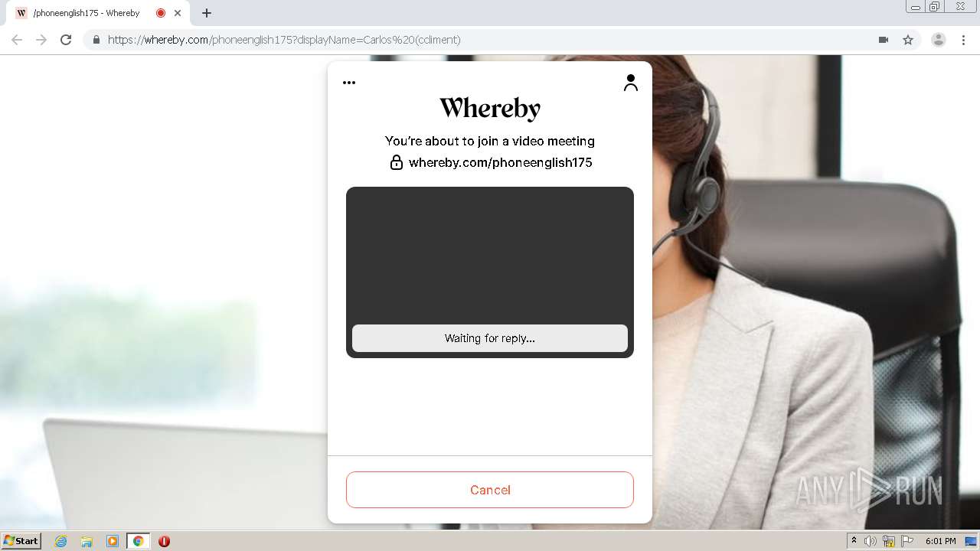Launch Internet Explorer from the taskbar
This screenshot has height=551, width=980.
pos(61,541)
